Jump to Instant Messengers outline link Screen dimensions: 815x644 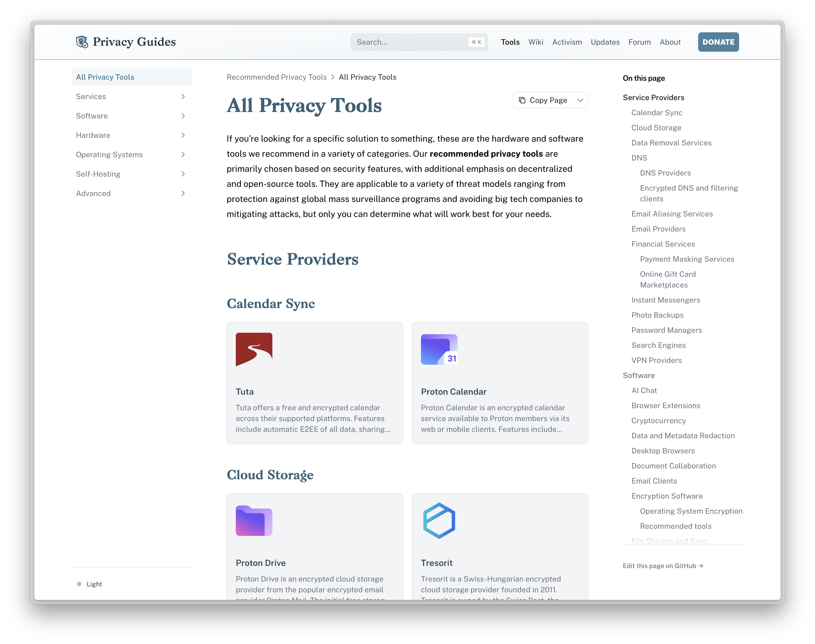point(666,300)
